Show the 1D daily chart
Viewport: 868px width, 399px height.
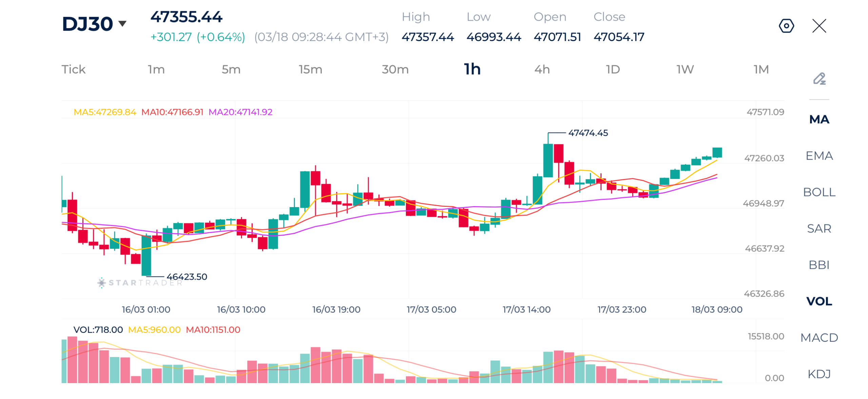pyautogui.click(x=613, y=69)
